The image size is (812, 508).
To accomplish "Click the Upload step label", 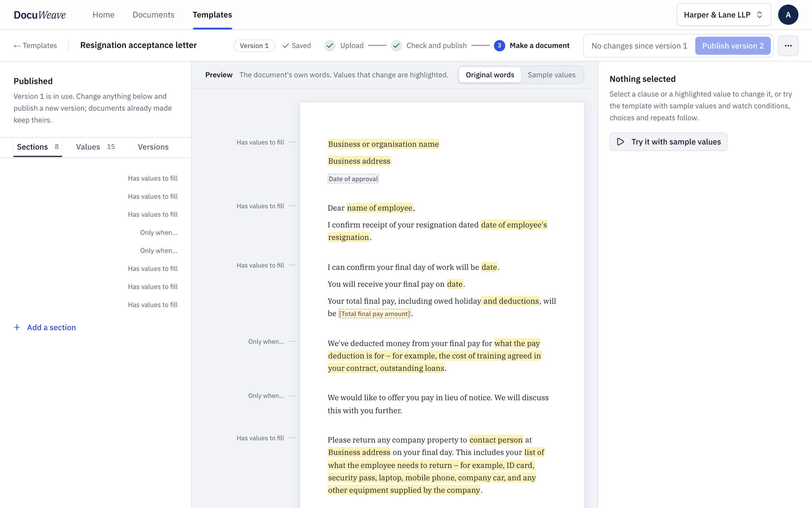I will tap(352, 46).
